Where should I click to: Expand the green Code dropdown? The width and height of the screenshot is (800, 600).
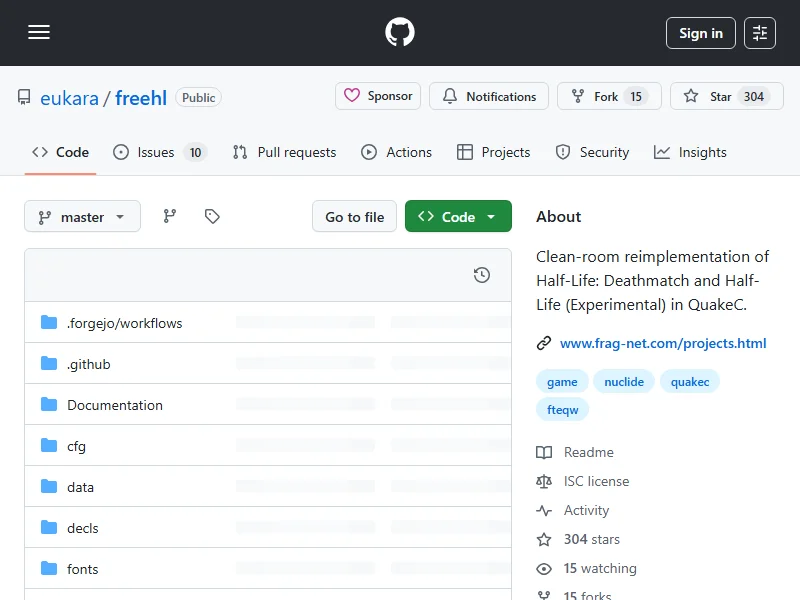tap(458, 217)
